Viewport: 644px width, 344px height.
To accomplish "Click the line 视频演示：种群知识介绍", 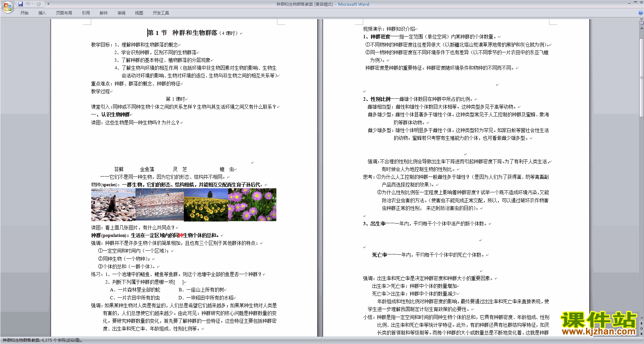I will click(x=389, y=29).
